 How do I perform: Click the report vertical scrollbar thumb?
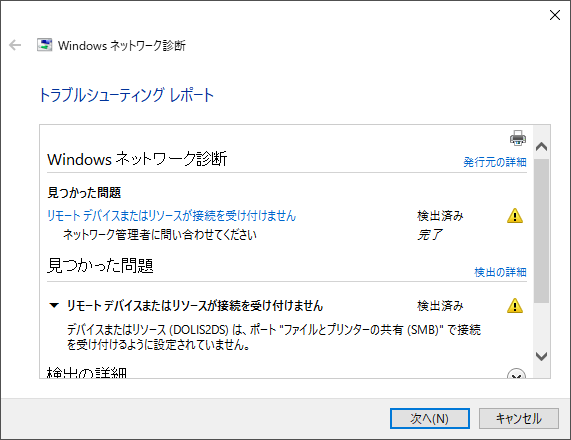542,231
